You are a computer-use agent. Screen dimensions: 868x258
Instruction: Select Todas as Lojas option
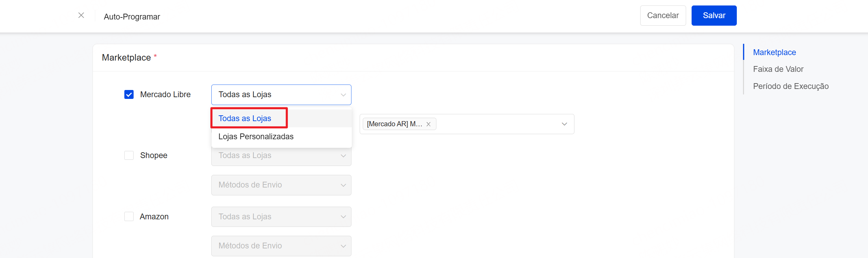point(245,118)
